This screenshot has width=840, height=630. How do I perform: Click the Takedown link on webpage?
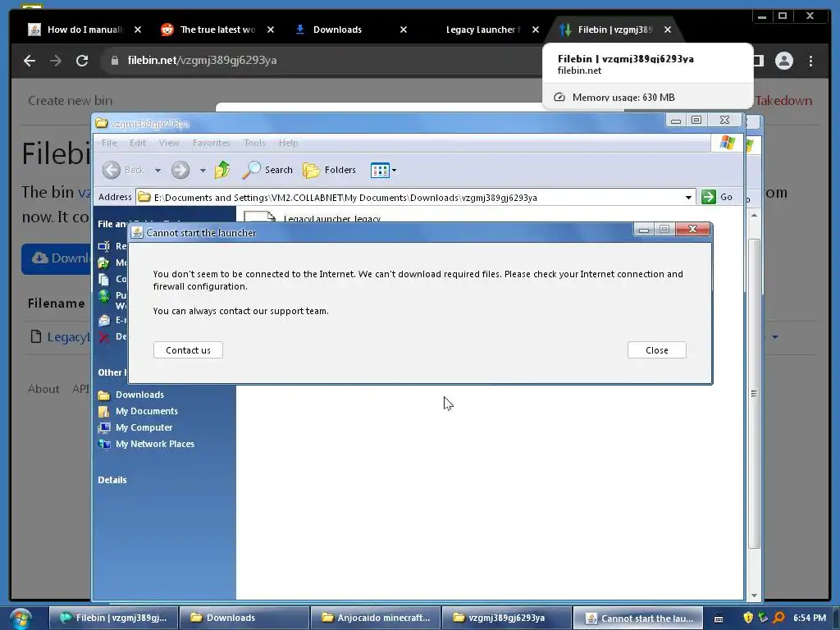pyautogui.click(x=783, y=100)
